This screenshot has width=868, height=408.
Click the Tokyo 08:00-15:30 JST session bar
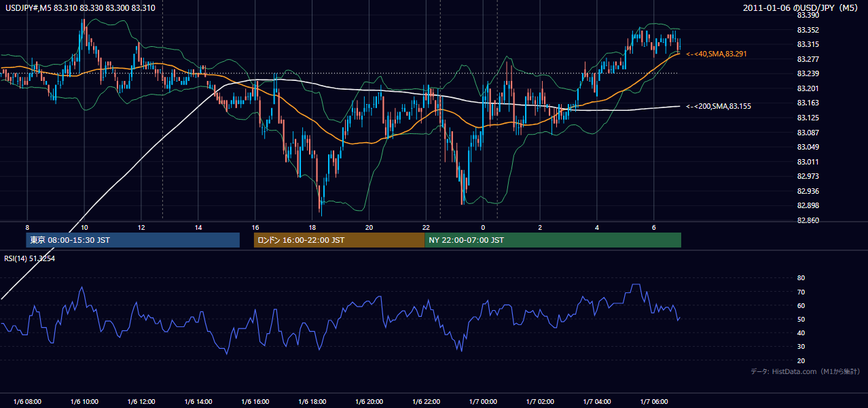(133, 240)
